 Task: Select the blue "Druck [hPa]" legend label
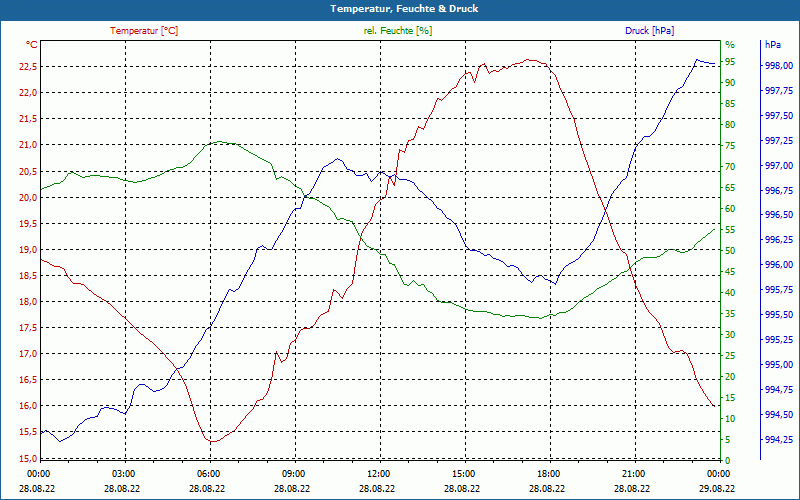[649, 31]
